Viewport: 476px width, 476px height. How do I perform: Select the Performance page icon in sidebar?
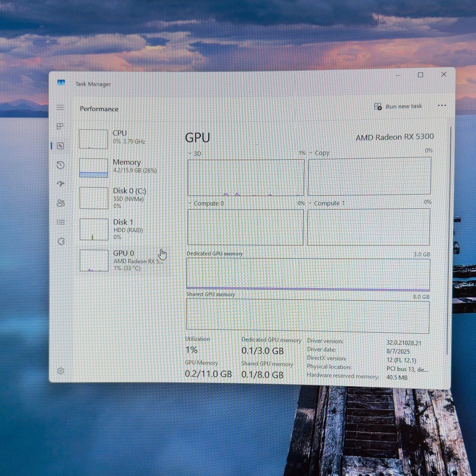click(x=61, y=146)
